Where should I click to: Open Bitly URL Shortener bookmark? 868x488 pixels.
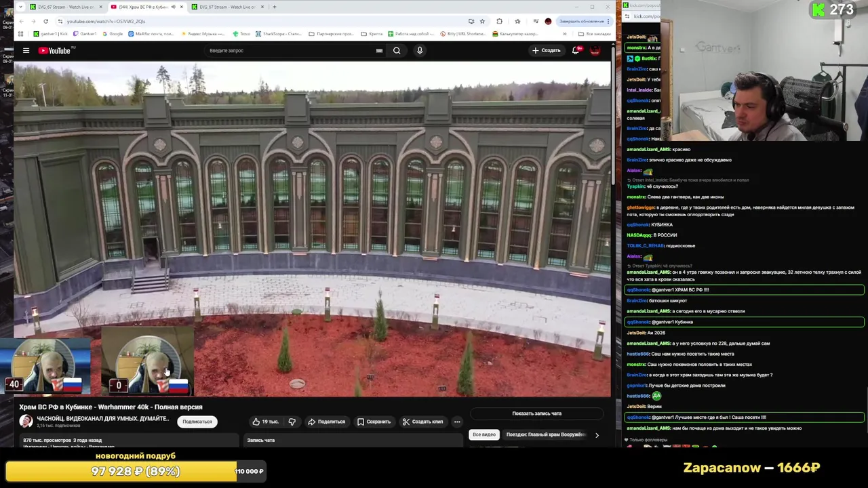tap(463, 34)
